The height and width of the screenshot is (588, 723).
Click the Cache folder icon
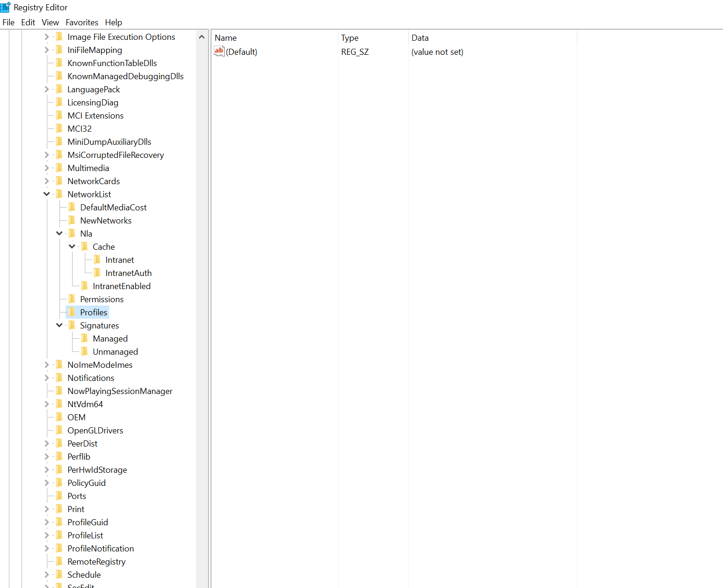coord(85,246)
